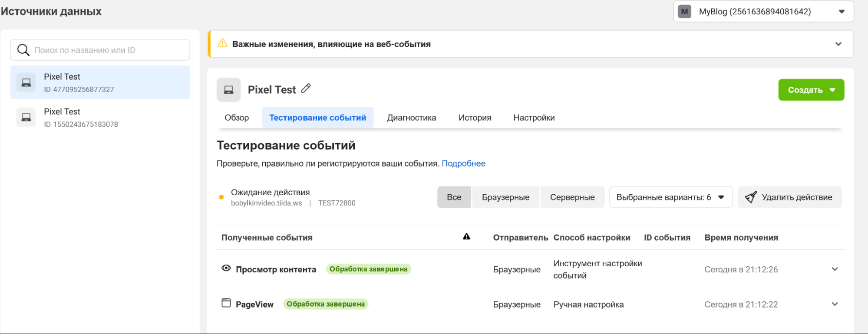Go to the История tab
This screenshot has height=334, width=868.
tap(475, 118)
